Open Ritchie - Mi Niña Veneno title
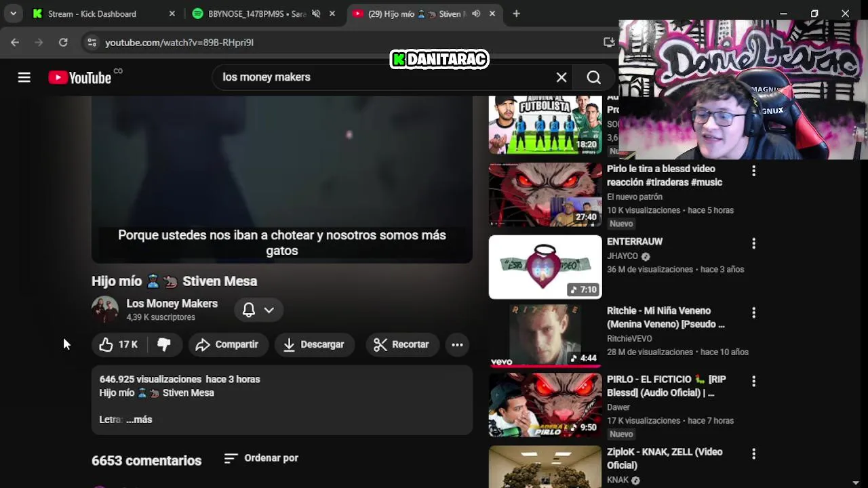868x488 pixels. click(x=667, y=317)
